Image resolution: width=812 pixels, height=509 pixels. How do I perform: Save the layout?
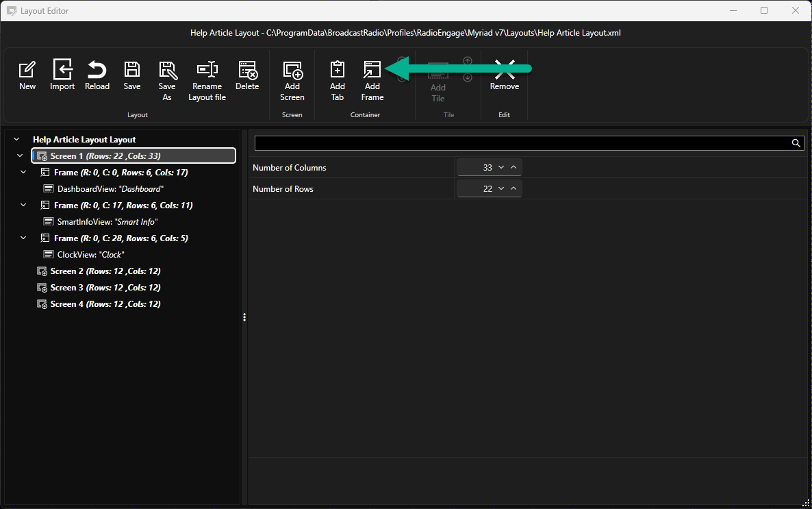click(132, 75)
